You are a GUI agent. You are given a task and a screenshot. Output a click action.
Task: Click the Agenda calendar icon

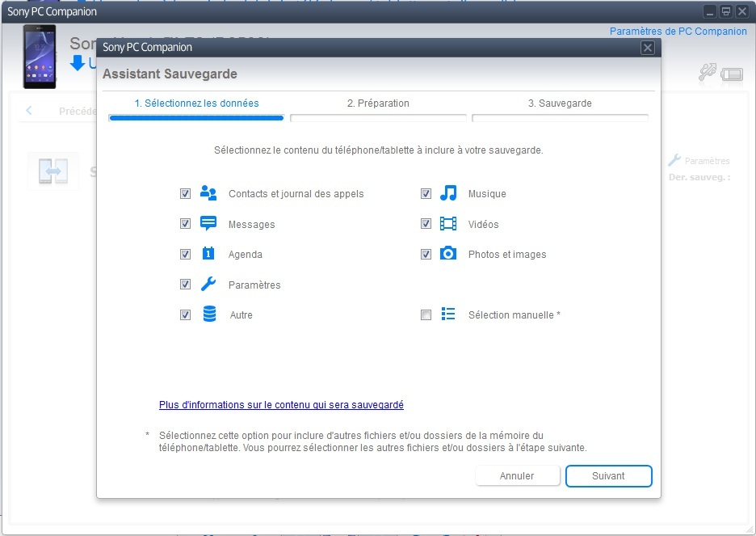point(208,254)
